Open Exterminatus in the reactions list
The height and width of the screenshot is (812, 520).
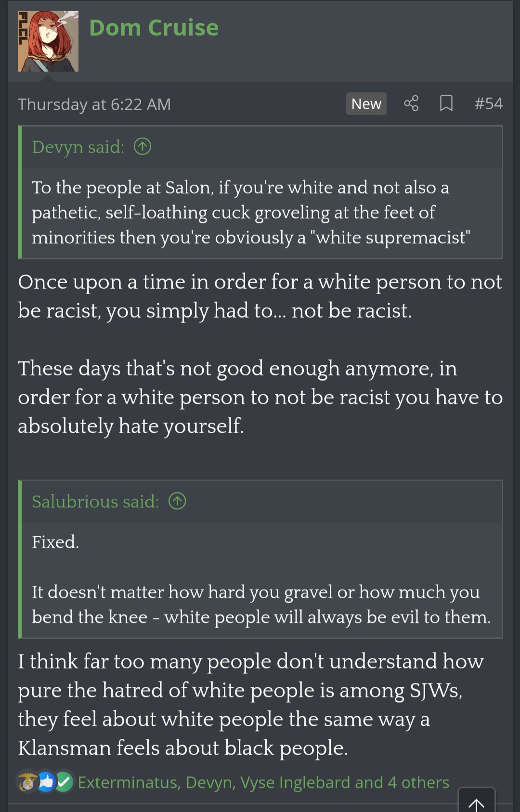pos(129,783)
